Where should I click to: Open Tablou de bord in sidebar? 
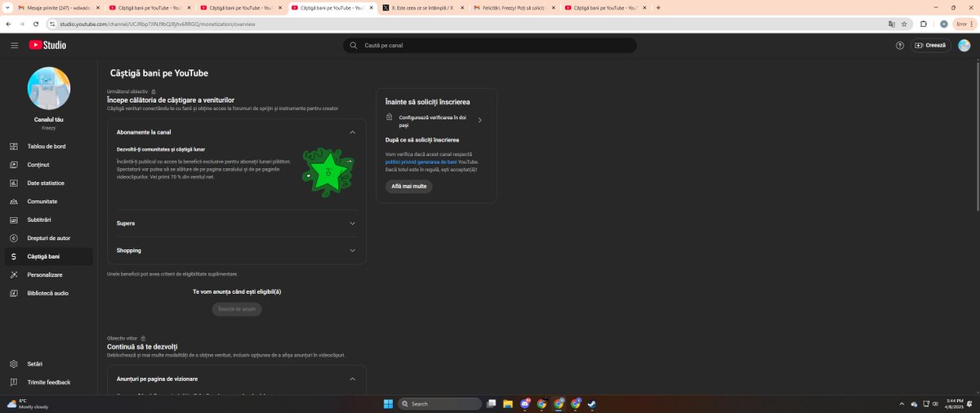click(x=49, y=146)
